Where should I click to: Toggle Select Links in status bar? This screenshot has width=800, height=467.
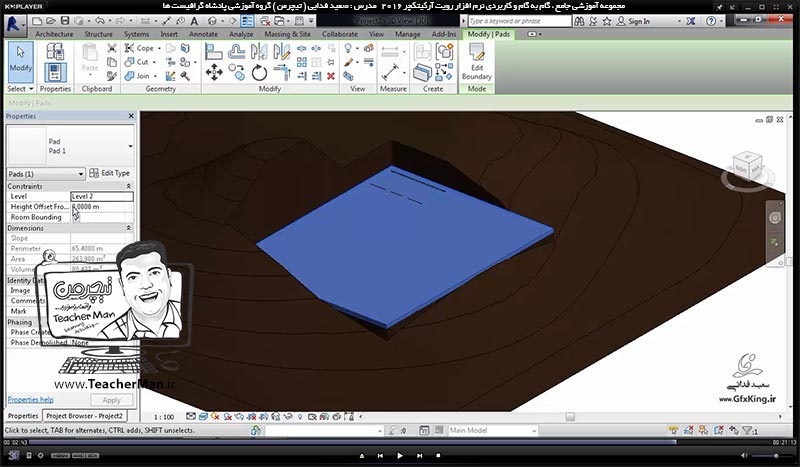[x=673, y=430]
